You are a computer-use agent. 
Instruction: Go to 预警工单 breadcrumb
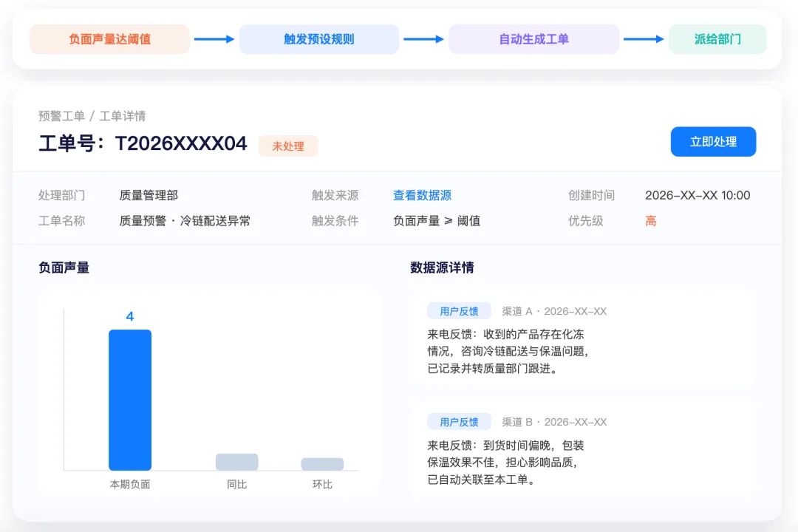[61, 116]
